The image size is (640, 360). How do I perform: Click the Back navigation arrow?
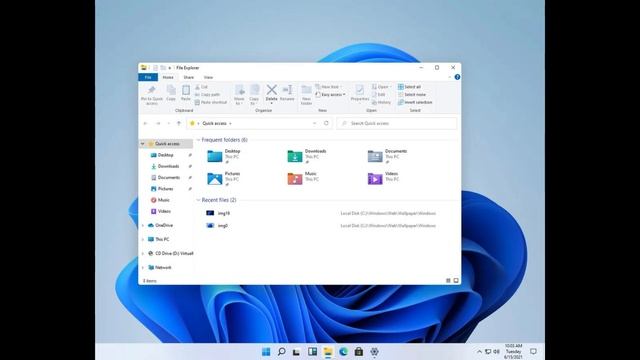146,123
